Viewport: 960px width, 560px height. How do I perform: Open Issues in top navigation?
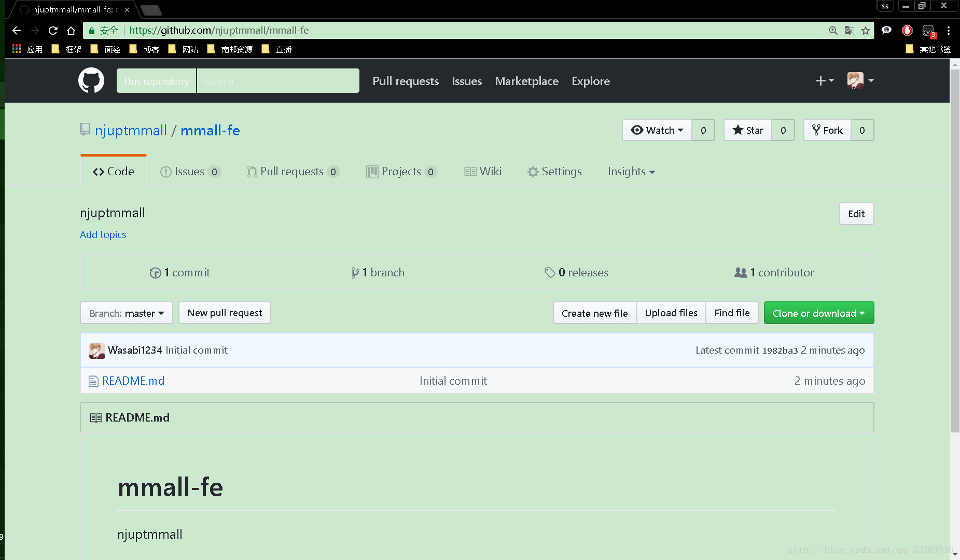(467, 81)
